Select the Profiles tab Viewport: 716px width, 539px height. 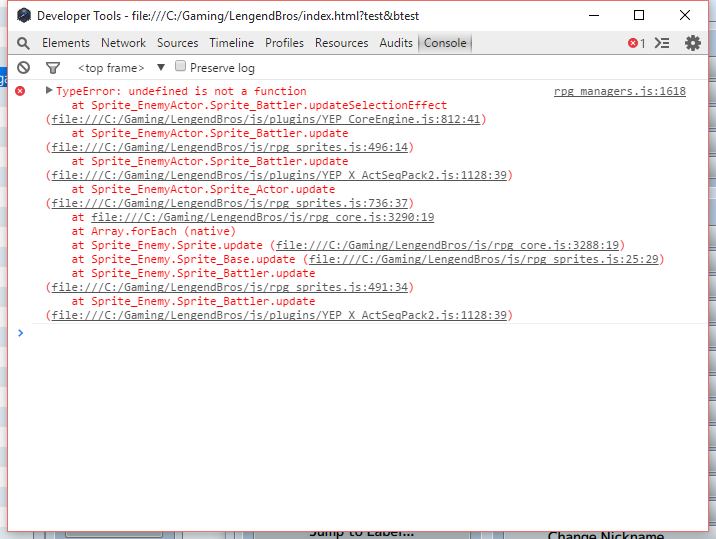pyautogui.click(x=285, y=43)
